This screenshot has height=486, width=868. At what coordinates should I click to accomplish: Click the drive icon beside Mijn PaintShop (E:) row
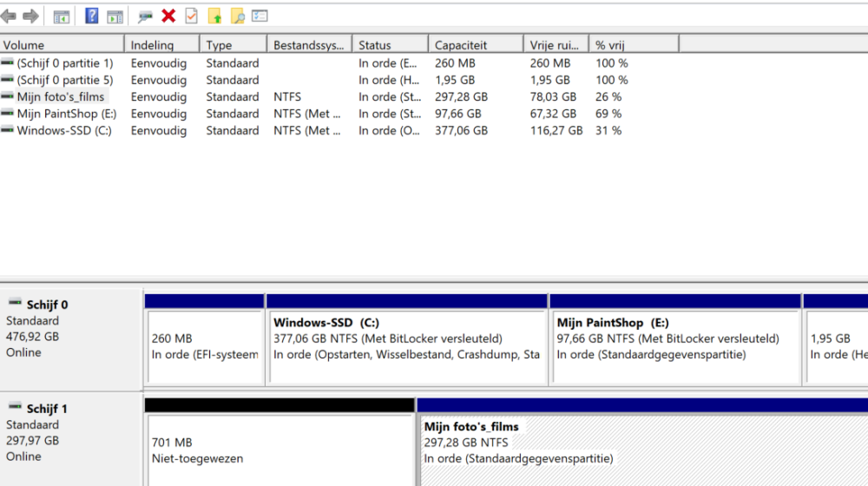click(7, 113)
